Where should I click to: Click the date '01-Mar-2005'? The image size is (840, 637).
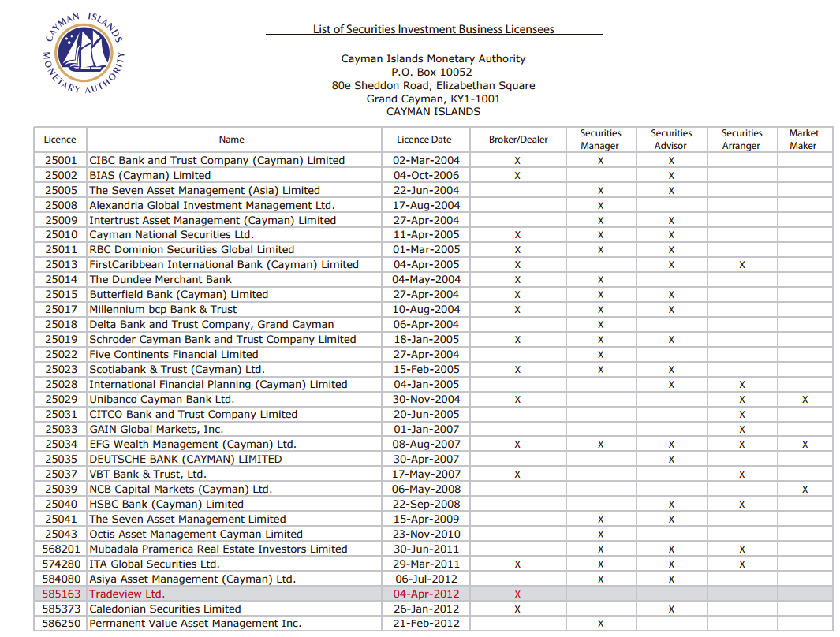pyautogui.click(x=427, y=249)
